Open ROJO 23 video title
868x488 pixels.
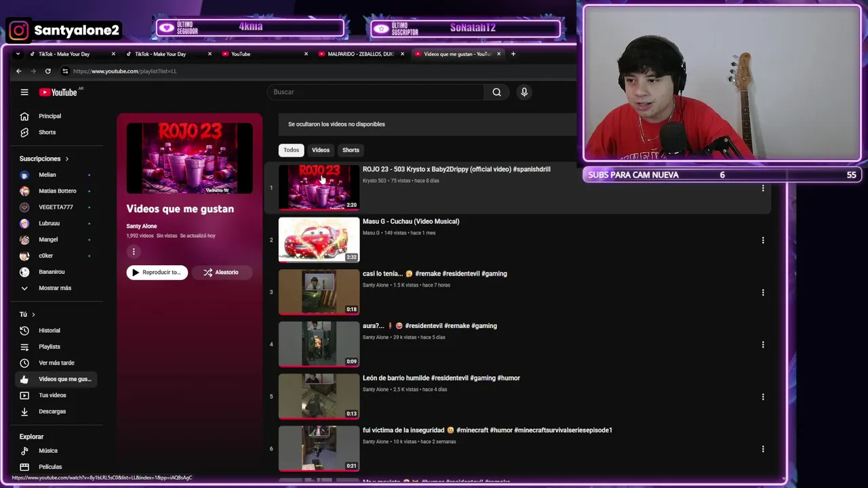pos(456,169)
